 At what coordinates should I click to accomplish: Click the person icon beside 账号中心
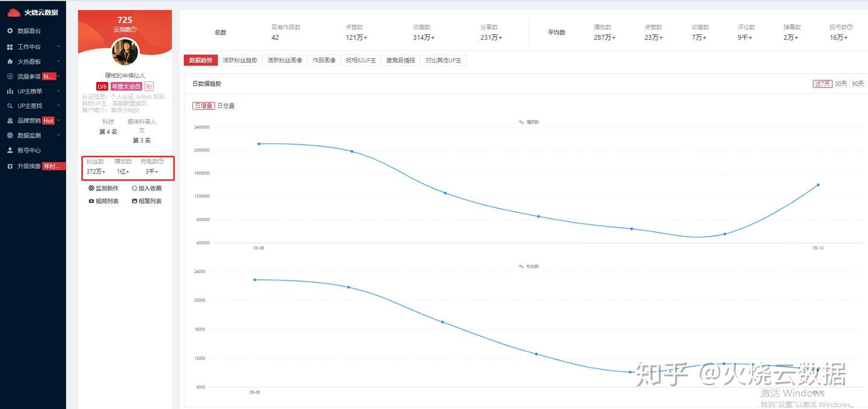10,150
